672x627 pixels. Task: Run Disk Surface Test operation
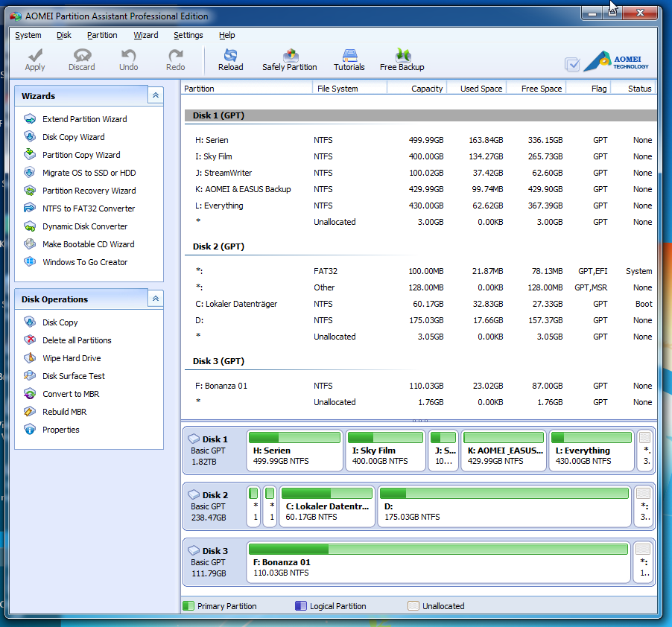point(73,376)
